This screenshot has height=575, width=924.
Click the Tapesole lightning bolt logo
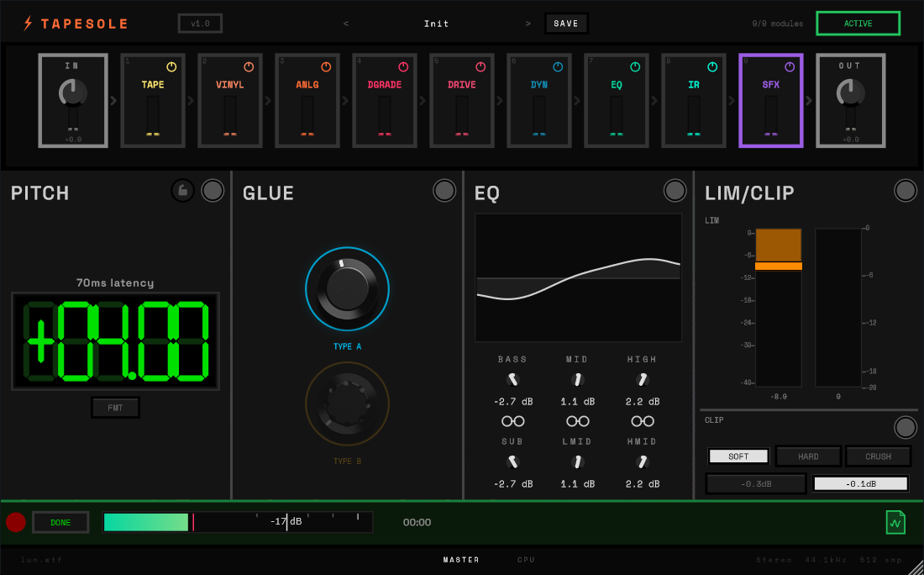[x=28, y=24]
